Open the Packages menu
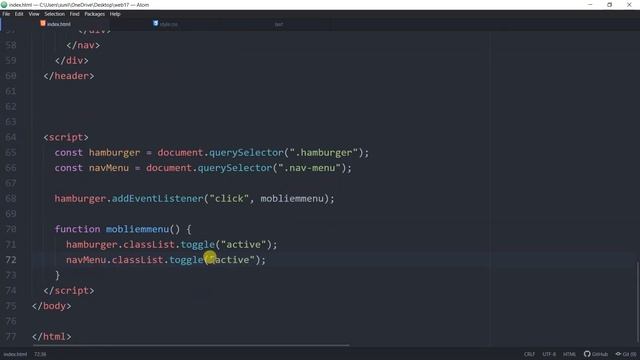 [95, 14]
